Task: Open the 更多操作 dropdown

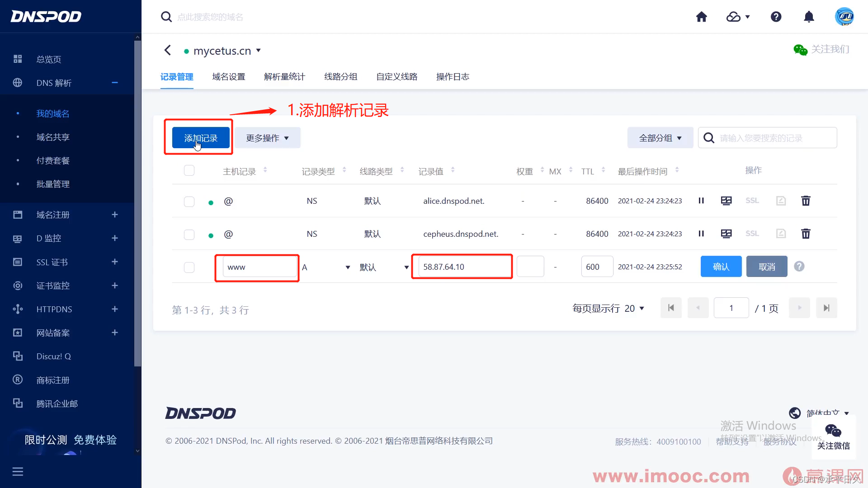Action: (267, 138)
